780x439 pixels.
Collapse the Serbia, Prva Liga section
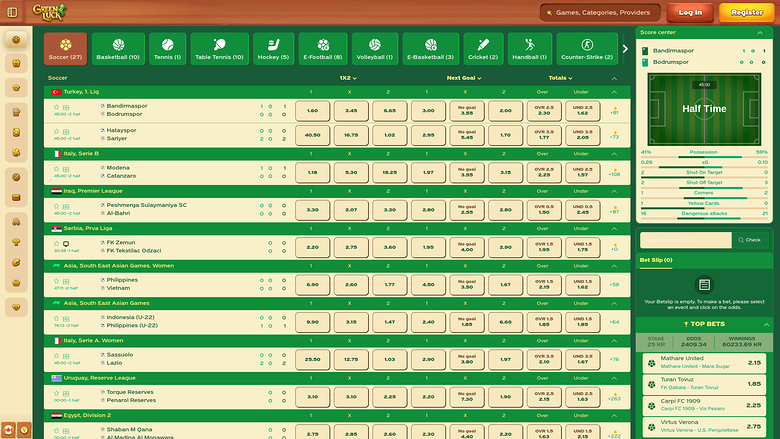pyautogui.click(x=614, y=229)
